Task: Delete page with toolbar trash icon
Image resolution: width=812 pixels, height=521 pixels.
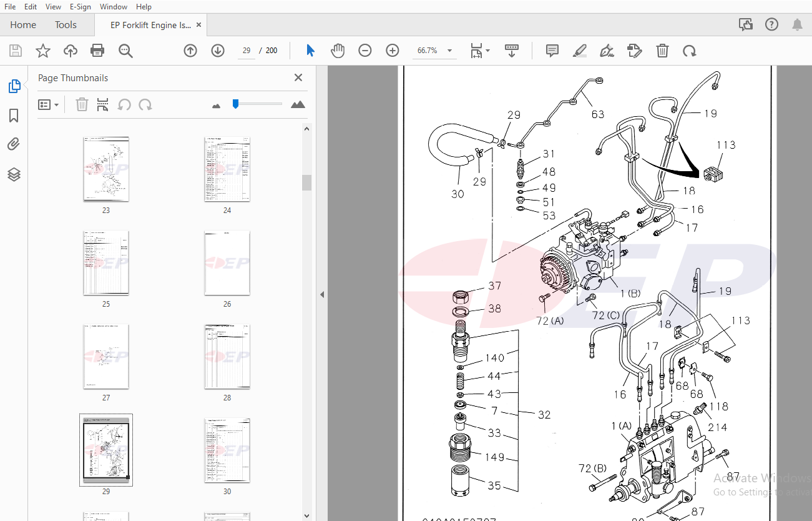Action: pos(662,51)
